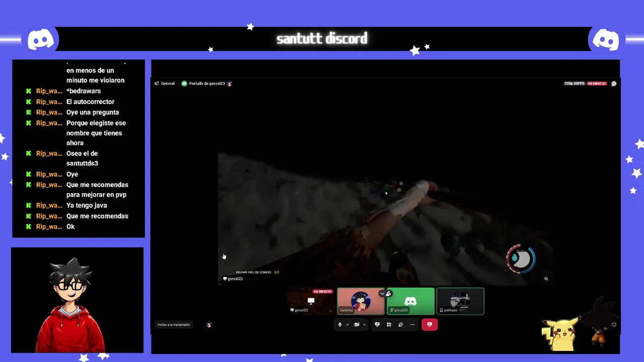
Task: Click the message Porque elegiste ese nombre
Action: (96, 133)
